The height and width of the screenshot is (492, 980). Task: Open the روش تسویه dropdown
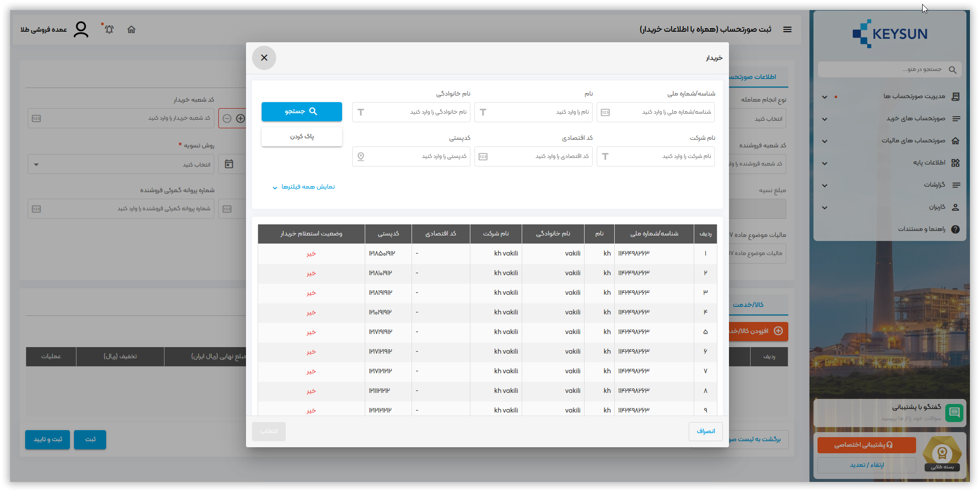click(x=121, y=165)
